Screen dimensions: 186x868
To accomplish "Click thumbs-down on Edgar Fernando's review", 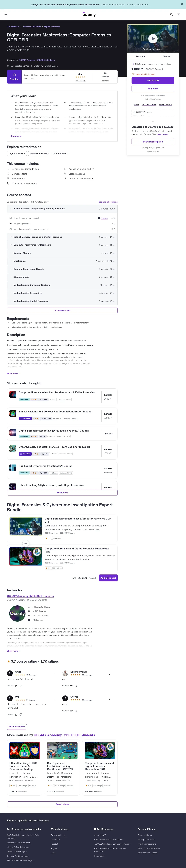I will pyautogui.click(x=76, y=686).
